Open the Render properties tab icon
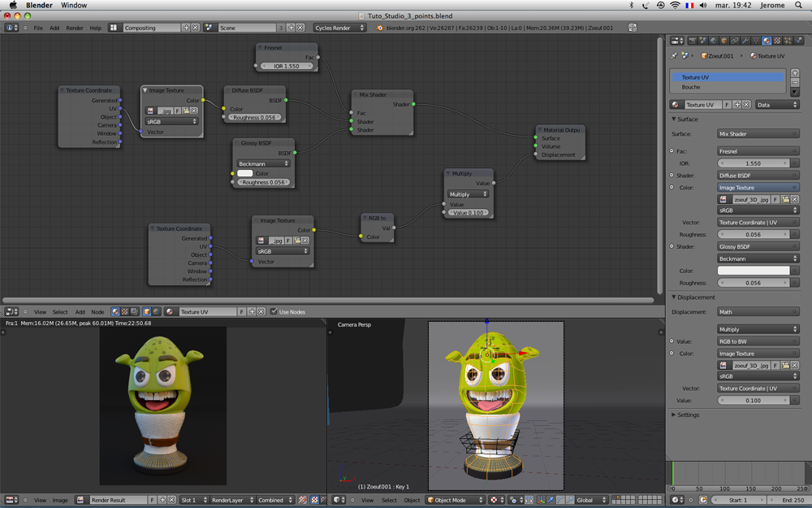This screenshot has width=812, height=508. (x=691, y=41)
